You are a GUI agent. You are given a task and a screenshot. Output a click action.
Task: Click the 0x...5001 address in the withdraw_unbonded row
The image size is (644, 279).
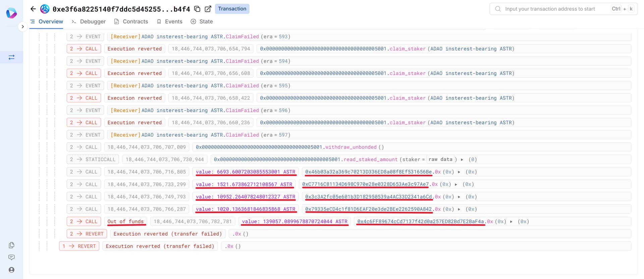pos(259,147)
